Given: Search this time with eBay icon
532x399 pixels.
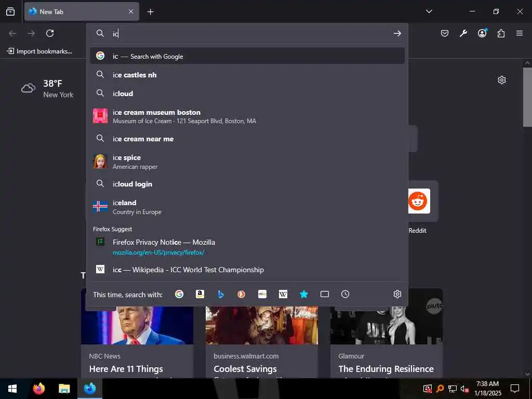Looking at the screenshot, I should [262, 294].
